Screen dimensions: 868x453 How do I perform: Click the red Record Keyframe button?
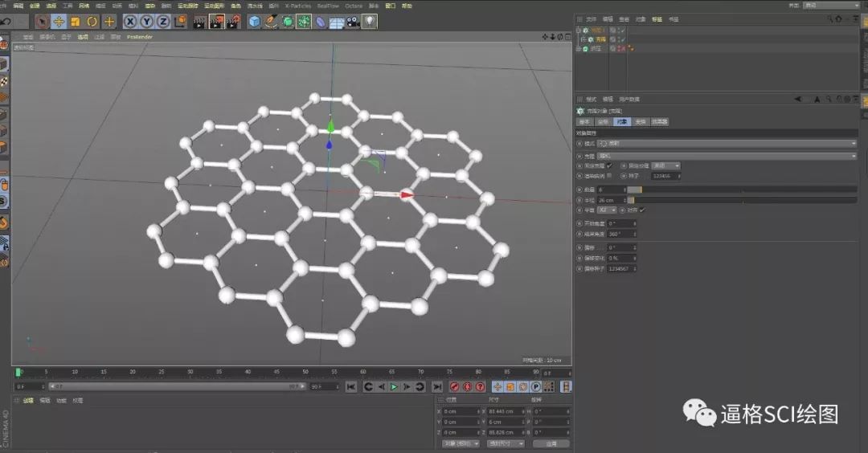(454, 386)
